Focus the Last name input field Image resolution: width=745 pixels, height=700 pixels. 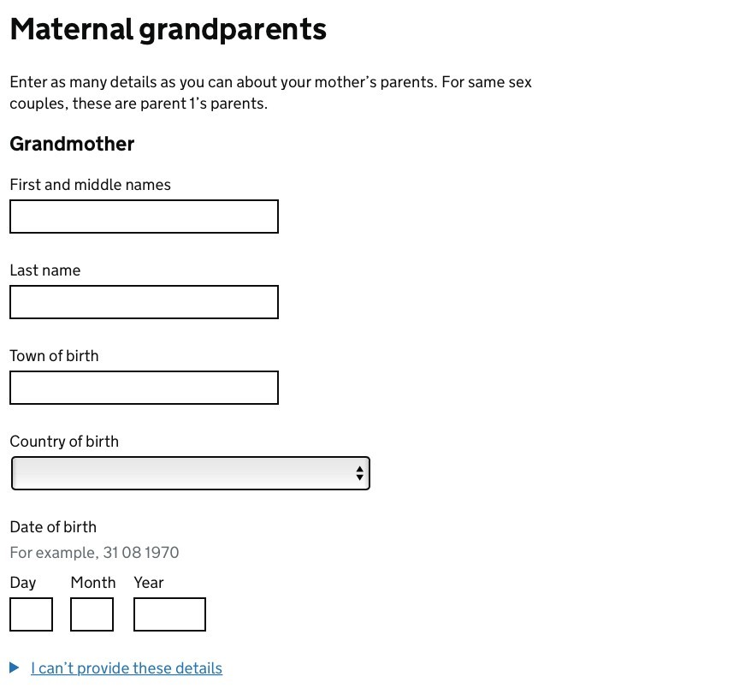[x=144, y=302]
